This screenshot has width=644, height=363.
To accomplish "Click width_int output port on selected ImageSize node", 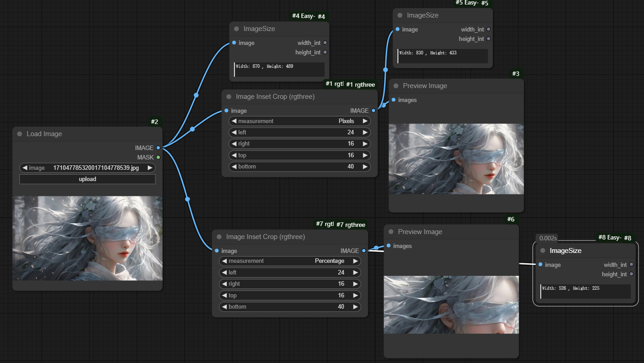I will pos(631,265).
